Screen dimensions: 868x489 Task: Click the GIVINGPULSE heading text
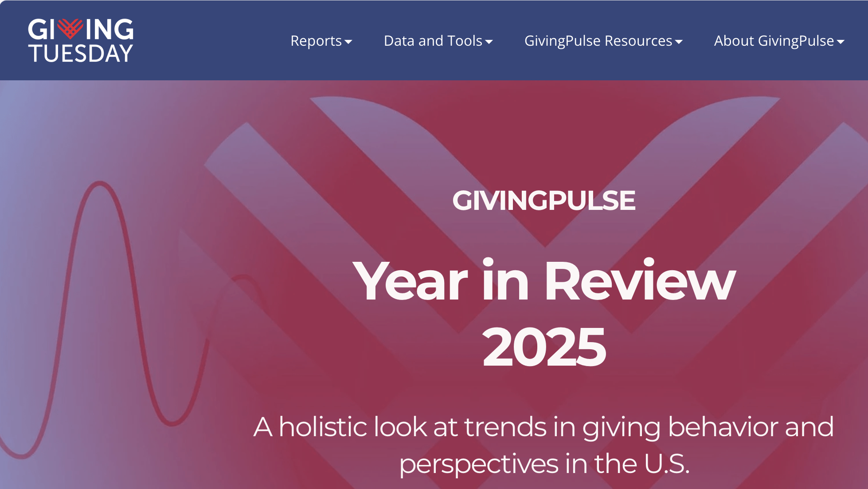coord(543,201)
